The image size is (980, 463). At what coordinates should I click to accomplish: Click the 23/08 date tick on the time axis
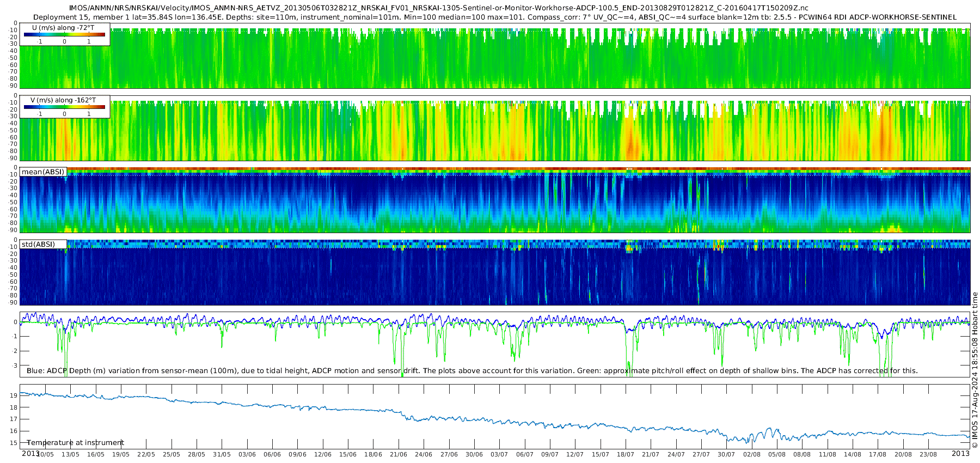(x=928, y=454)
